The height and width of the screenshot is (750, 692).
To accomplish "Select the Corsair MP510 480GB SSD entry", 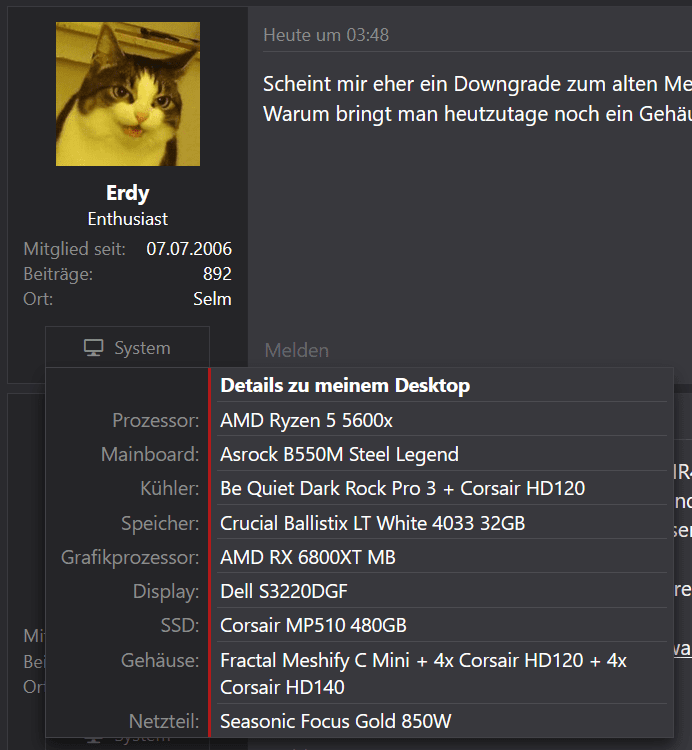I will coord(313,625).
